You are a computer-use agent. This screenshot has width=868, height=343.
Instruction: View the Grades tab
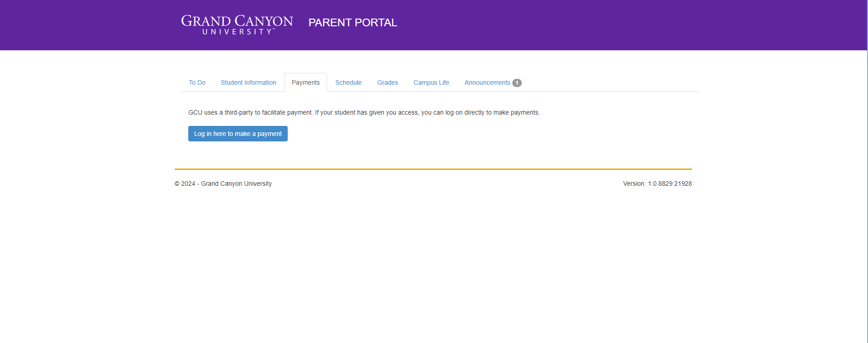coord(387,82)
